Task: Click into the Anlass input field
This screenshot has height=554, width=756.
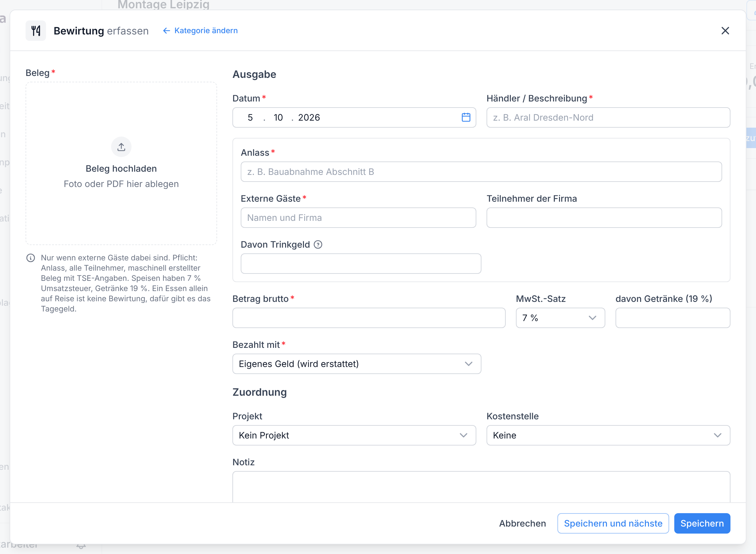Action: point(481,172)
